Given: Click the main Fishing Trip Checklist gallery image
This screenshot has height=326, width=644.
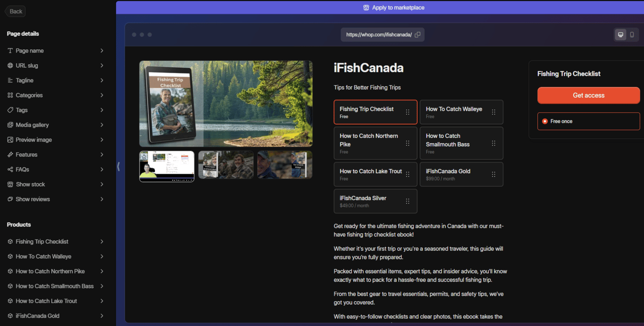Looking at the screenshot, I should point(226,104).
